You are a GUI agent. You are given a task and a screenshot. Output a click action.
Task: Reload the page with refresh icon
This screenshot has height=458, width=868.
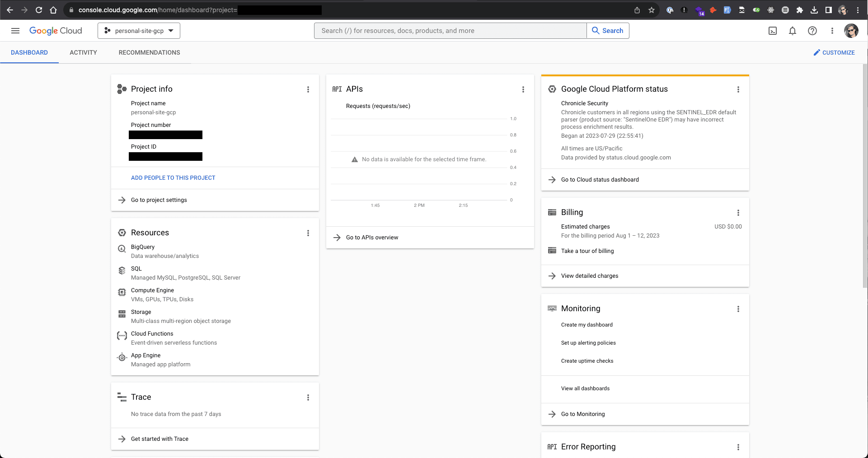[39, 10]
